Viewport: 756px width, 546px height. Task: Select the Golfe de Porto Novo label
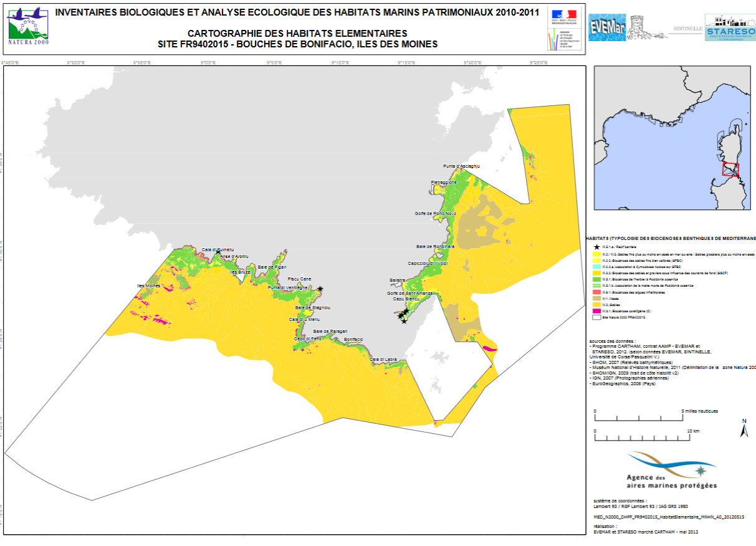(435, 214)
